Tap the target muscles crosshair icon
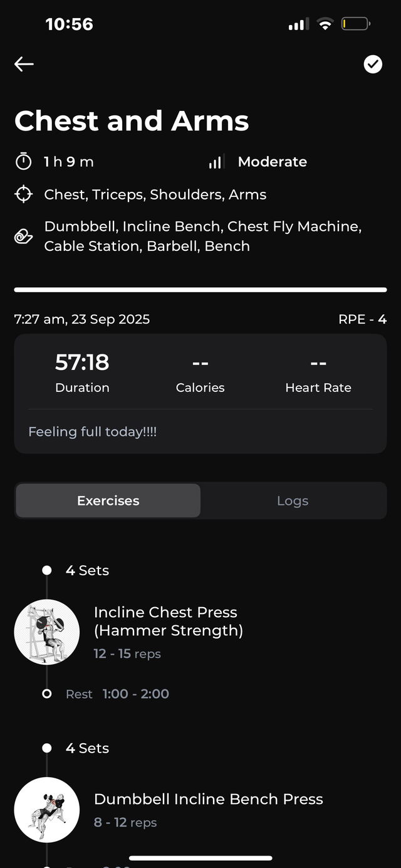The width and height of the screenshot is (401, 868). click(23, 194)
